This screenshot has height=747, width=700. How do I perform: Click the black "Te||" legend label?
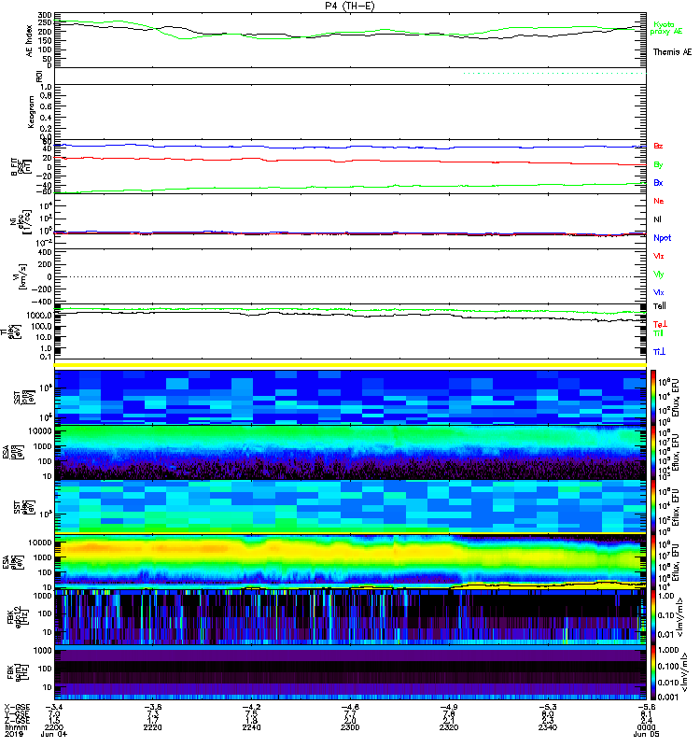click(660, 306)
